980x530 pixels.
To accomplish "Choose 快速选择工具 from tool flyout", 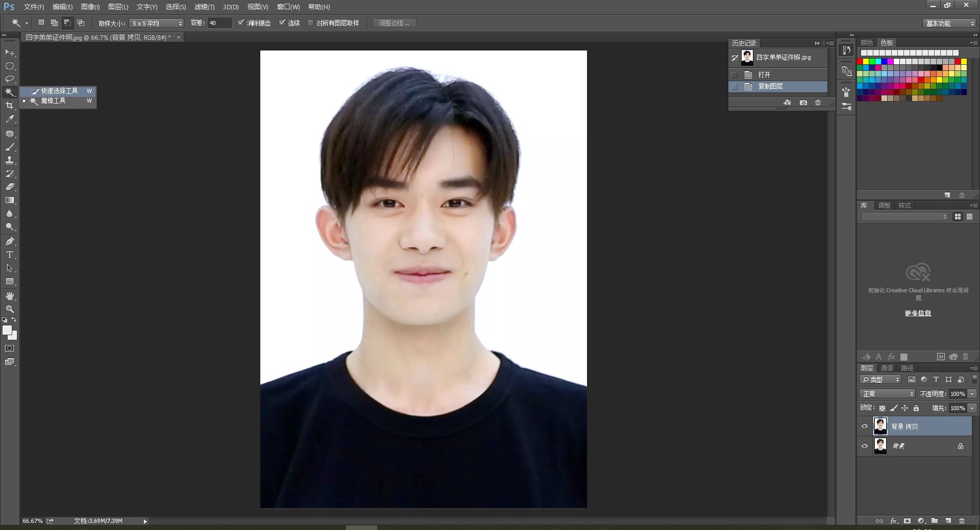I will 58,91.
